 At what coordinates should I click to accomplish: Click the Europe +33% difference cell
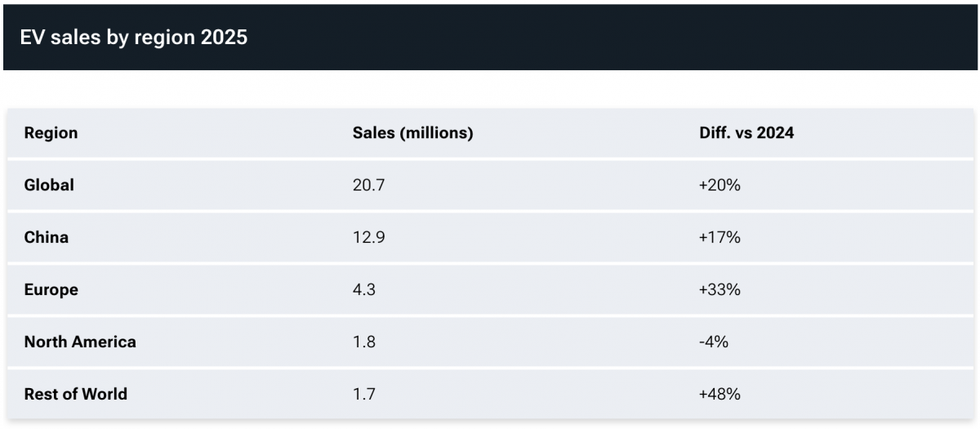click(719, 290)
